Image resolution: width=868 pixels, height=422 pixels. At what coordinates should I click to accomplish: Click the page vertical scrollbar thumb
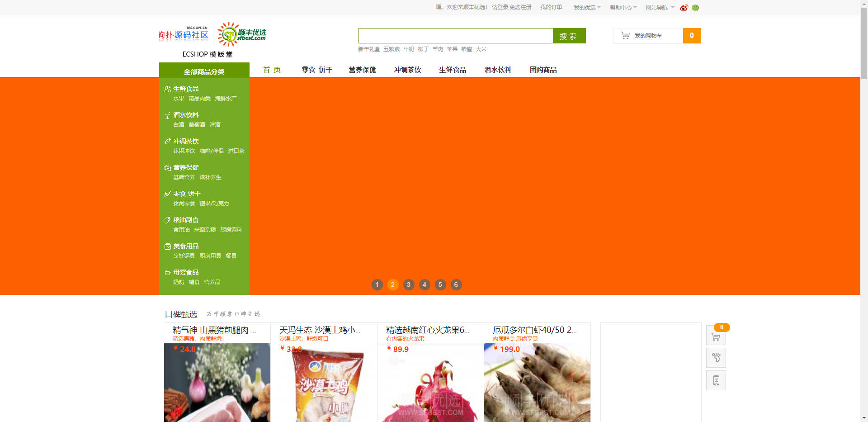pyautogui.click(x=864, y=43)
